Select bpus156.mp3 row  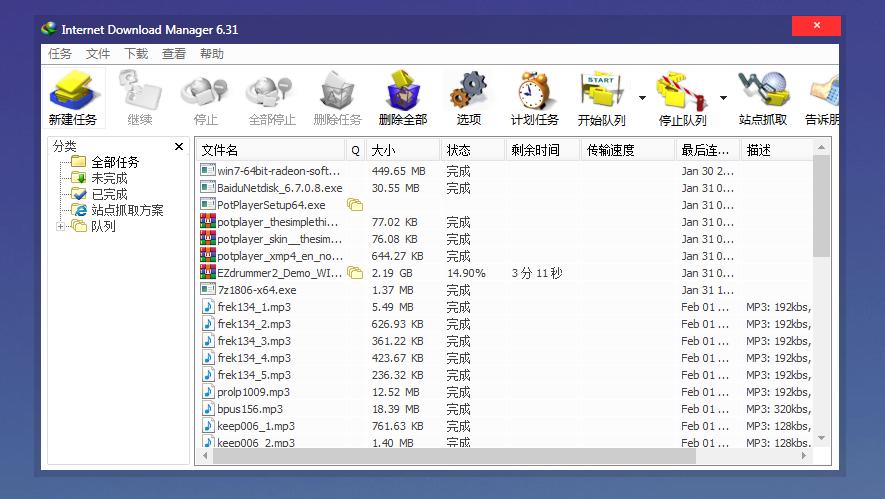click(x=505, y=409)
